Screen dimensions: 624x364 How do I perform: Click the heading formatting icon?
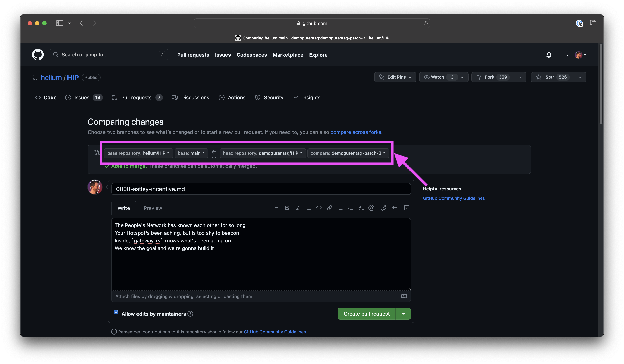pyautogui.click(x=277, y=208)
